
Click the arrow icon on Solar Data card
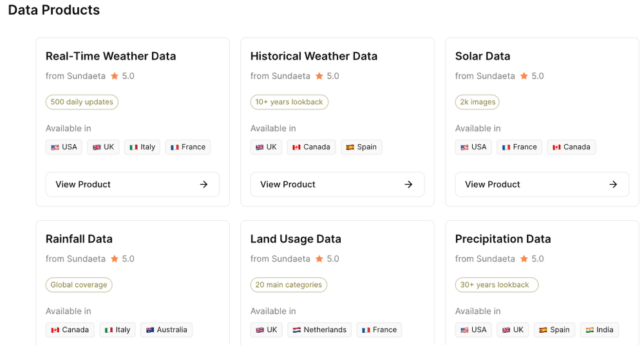[x=613, y=184]
